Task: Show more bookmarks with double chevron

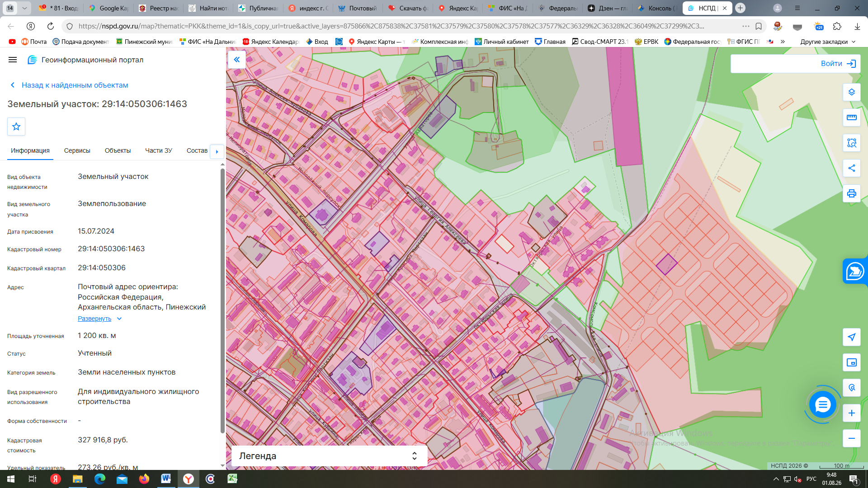Action: click(783, 42)
